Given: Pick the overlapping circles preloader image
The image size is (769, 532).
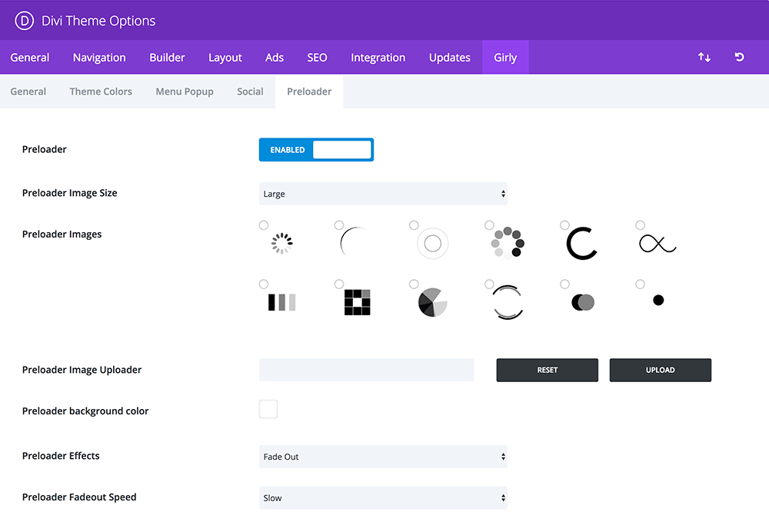Looking at the screenshot, I should [x=583, y=302].
